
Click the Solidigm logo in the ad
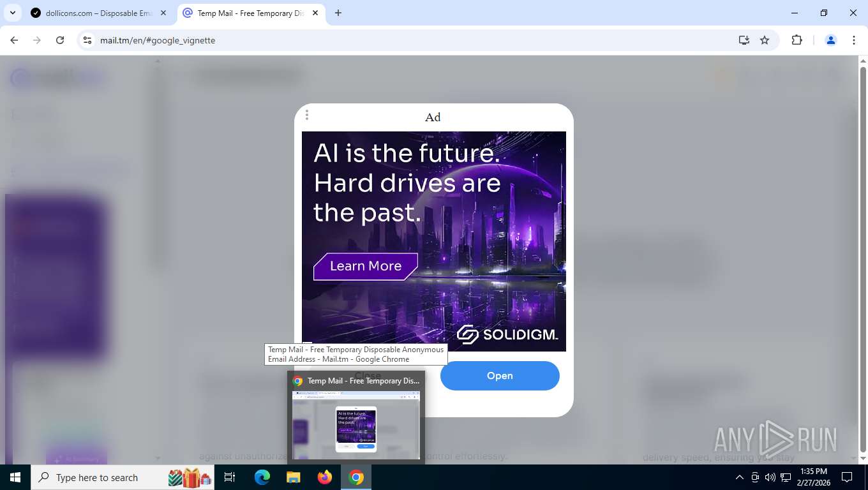pos(507,334)
